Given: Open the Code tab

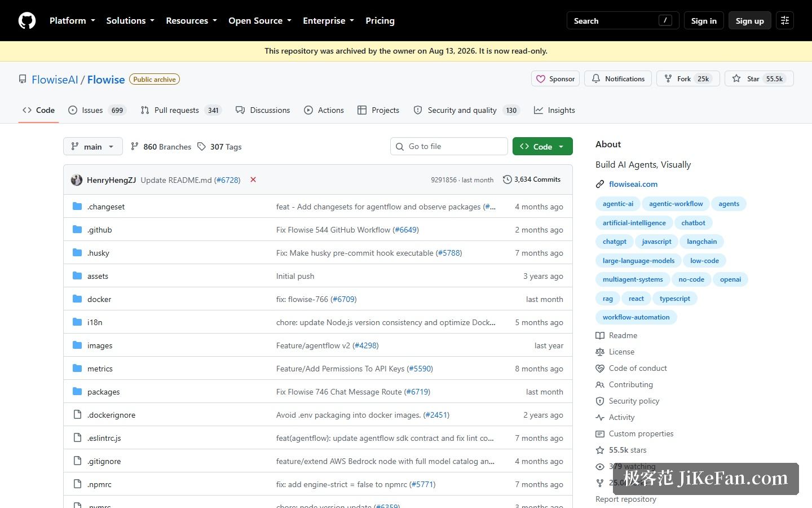Looking at the screenshot, I should [38, 110].
